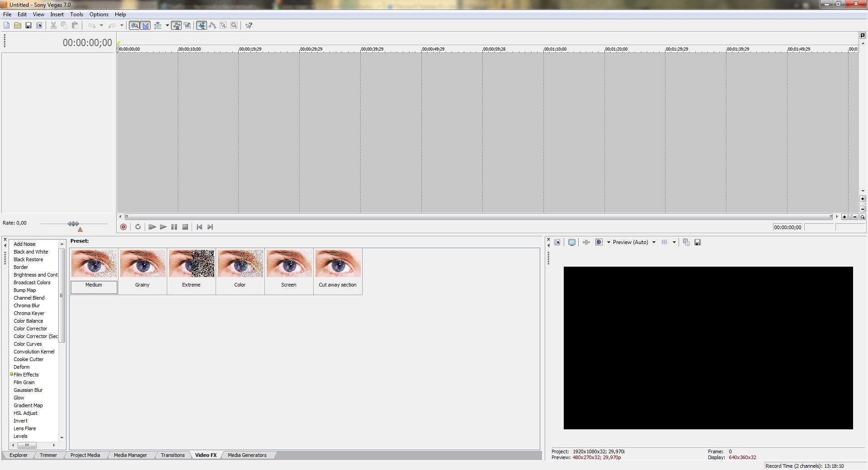Click the Stop playback button
This screenshot has height=470, width=868.
185,227
